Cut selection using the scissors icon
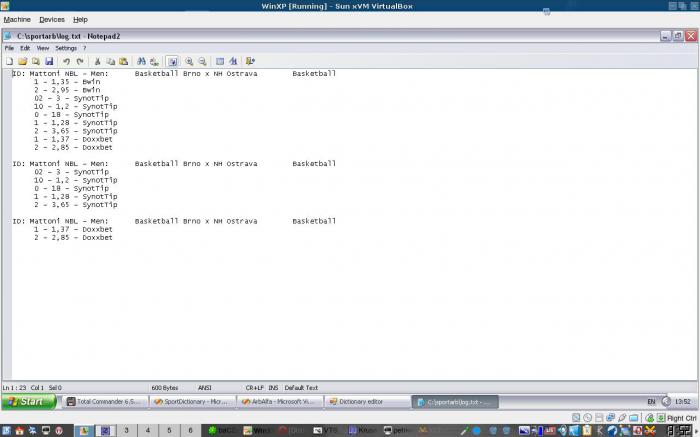The width and height of the screenshot is (700, 437). (x=97, y=61)
